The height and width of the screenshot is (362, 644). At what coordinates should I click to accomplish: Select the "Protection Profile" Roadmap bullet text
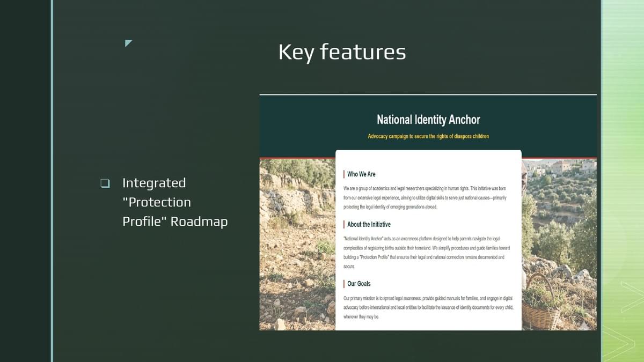coord(175,202)
